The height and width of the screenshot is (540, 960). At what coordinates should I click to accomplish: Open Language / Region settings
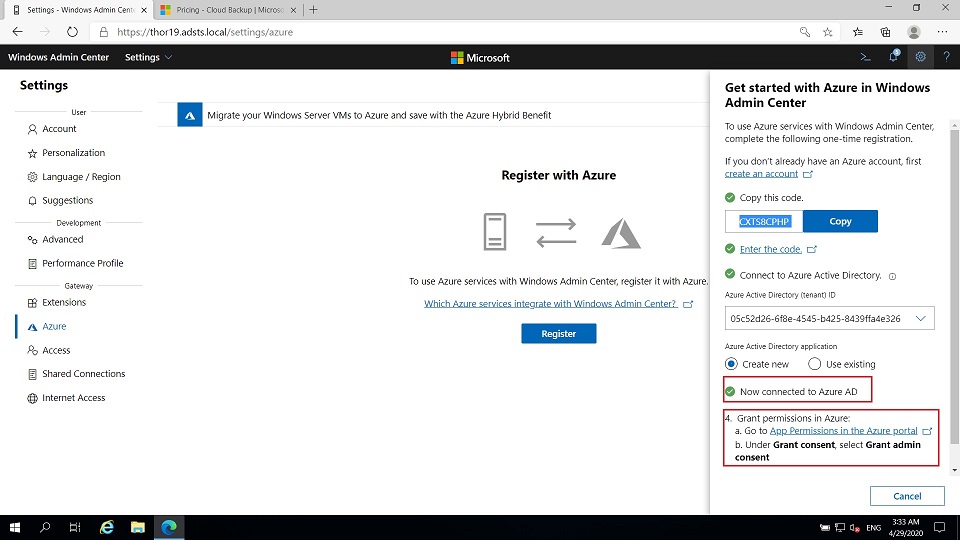pos(81,176)
